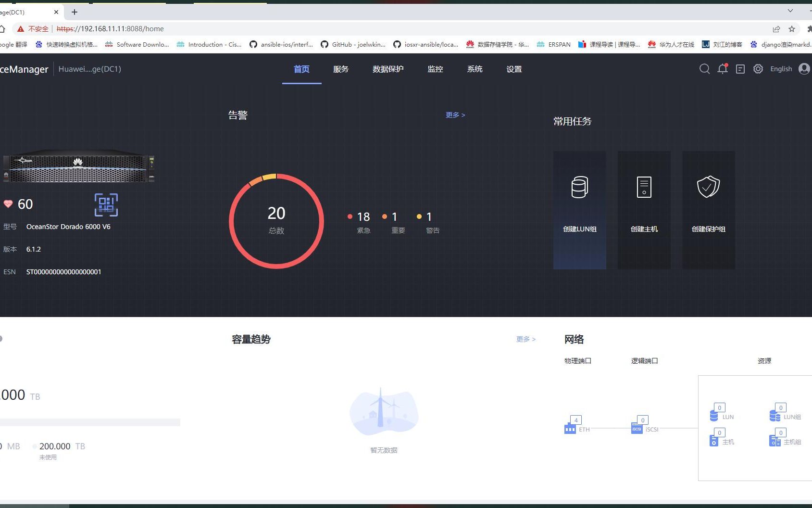
Task: Click the health score heart icon
Action: pos(8,204)
